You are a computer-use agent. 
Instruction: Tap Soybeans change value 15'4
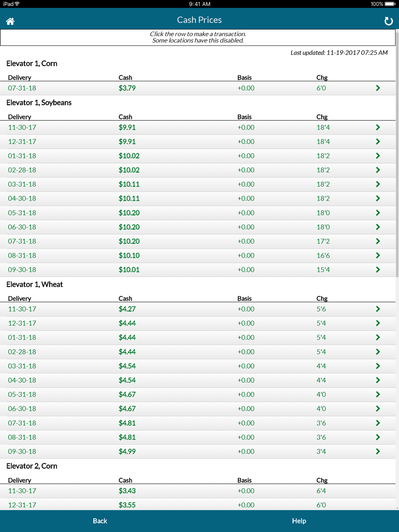coord(323,270)
